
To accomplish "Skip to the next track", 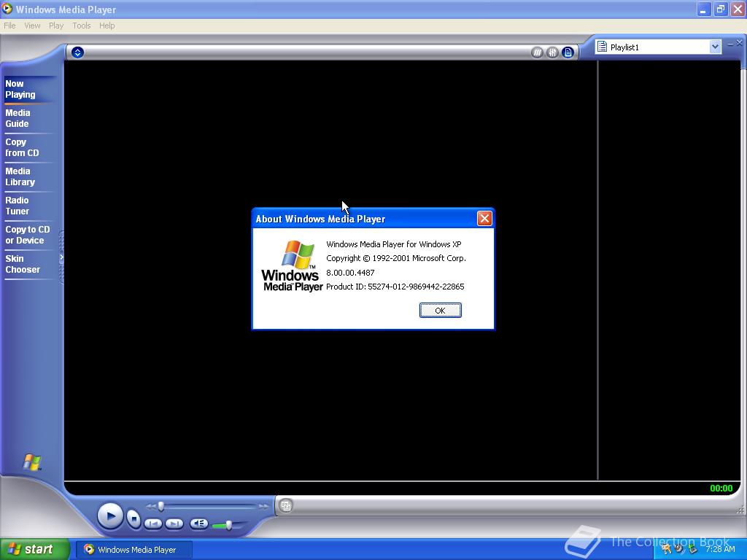I will [174, 523].
